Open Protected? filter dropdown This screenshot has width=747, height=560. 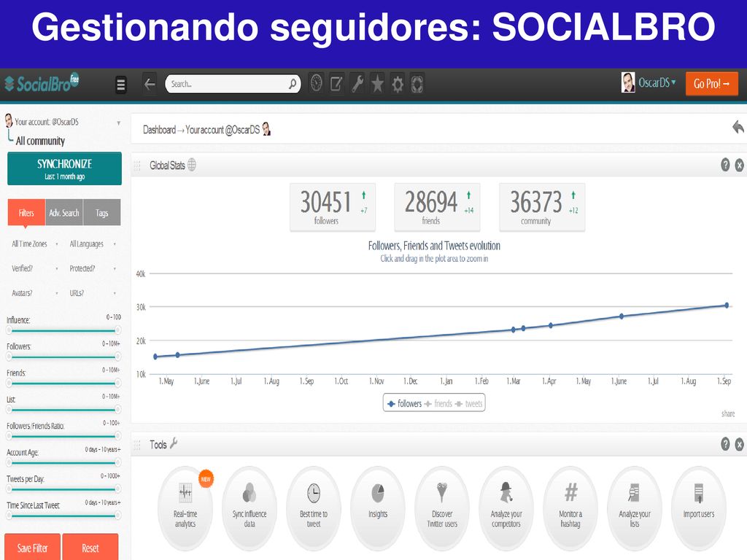(93, 268)
